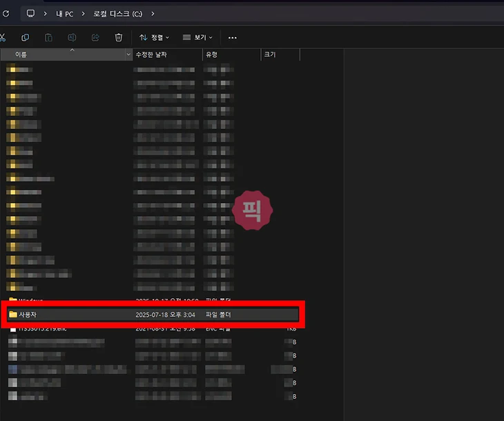
Task: Click the Paste clipboard icon
Action: tap(48, 37)
